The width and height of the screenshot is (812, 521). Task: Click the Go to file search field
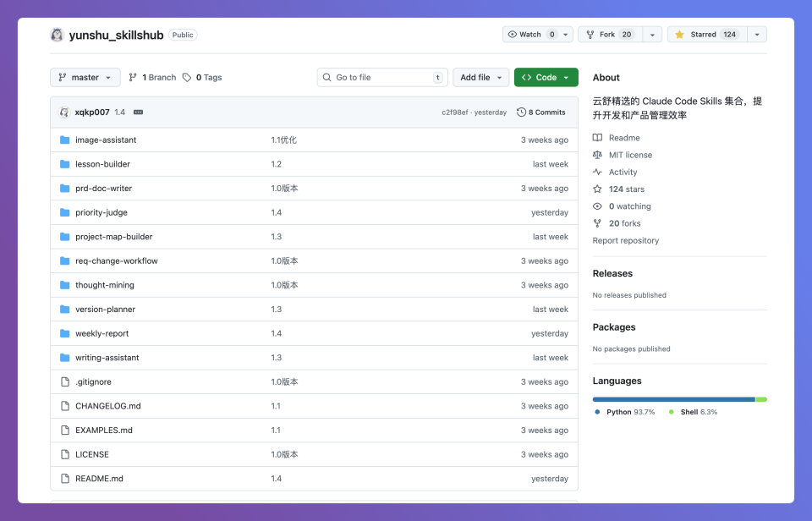click(382, 77)
